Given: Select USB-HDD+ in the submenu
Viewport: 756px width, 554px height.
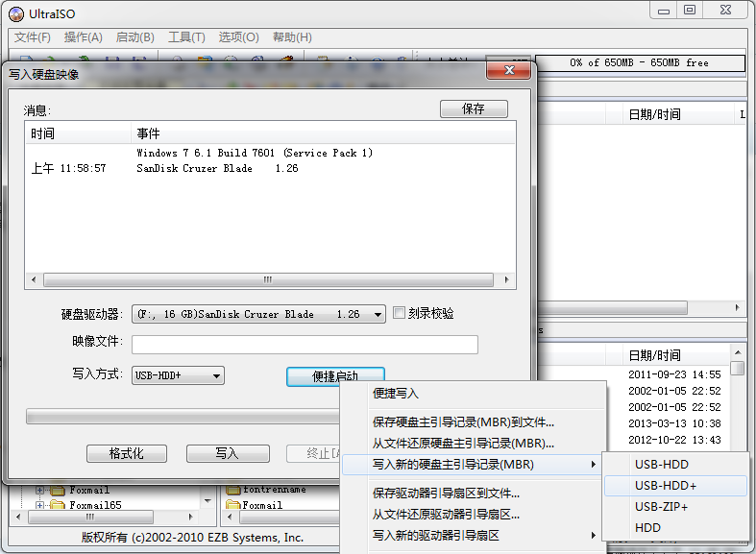Looking at the screenshot, I should [675, 486].
